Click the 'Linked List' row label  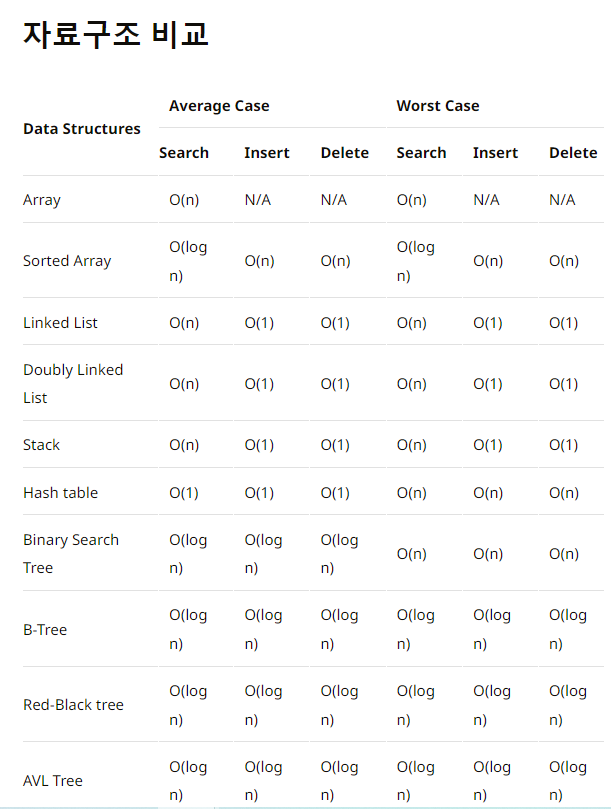point(60,323)
